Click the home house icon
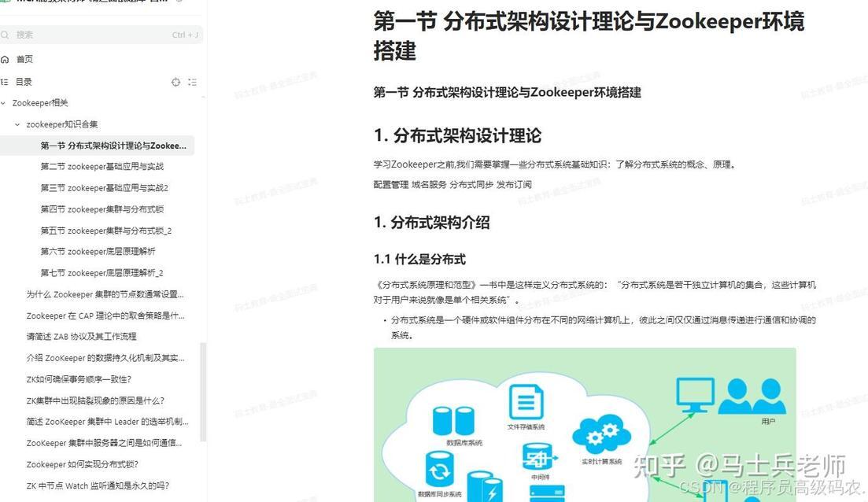 (5, 59)
